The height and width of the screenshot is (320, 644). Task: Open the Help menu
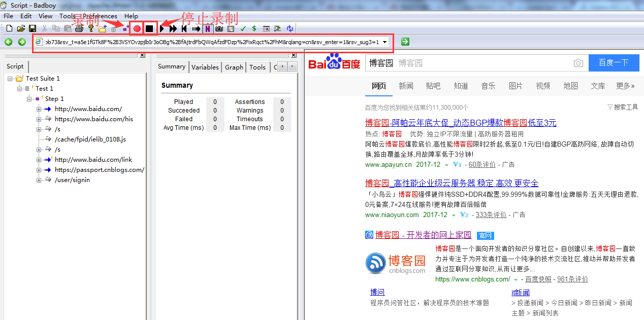point(131,16)
